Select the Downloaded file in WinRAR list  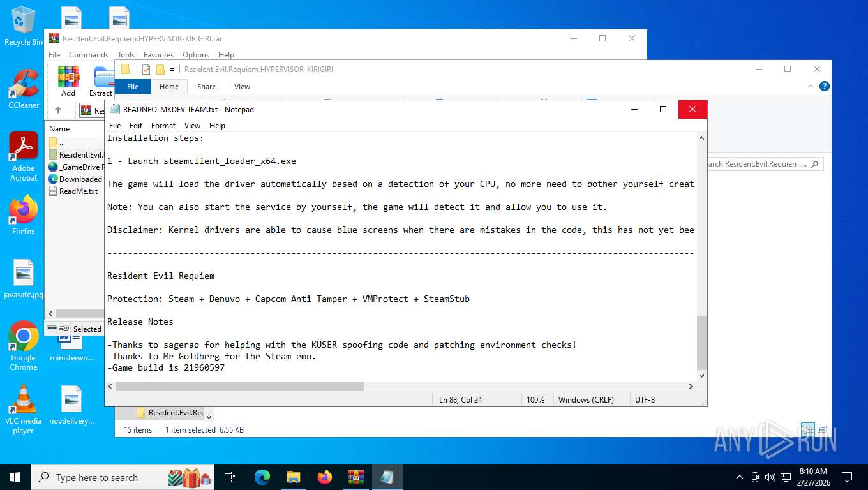pos(75,179)
